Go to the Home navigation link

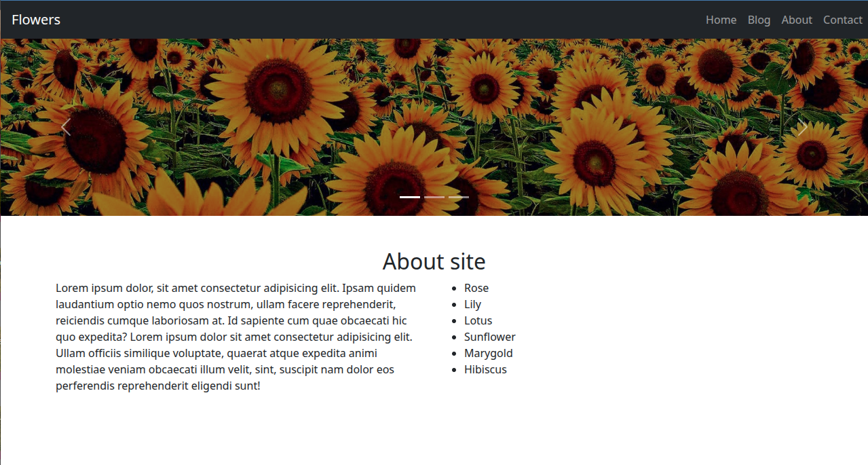(x=721, y=20)
